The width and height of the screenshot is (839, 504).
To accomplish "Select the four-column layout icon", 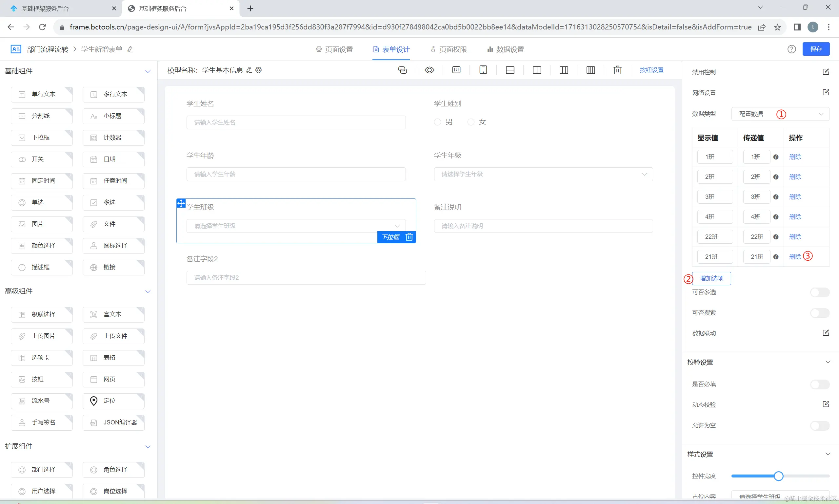I will click(590, 70).
